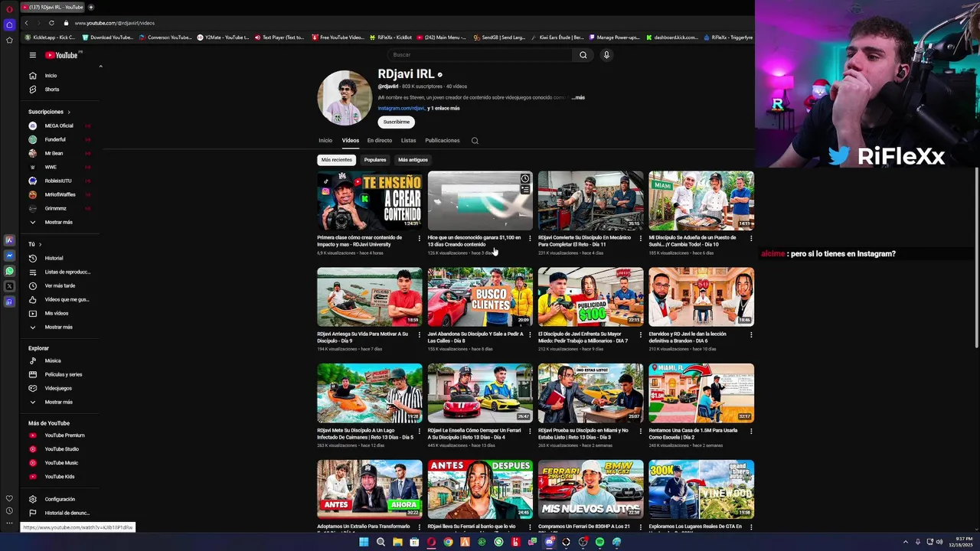
Task: Open TE ENSEÑO A CREAR CONTENIDO thumbnail
Action: click(x=369, y=201)
